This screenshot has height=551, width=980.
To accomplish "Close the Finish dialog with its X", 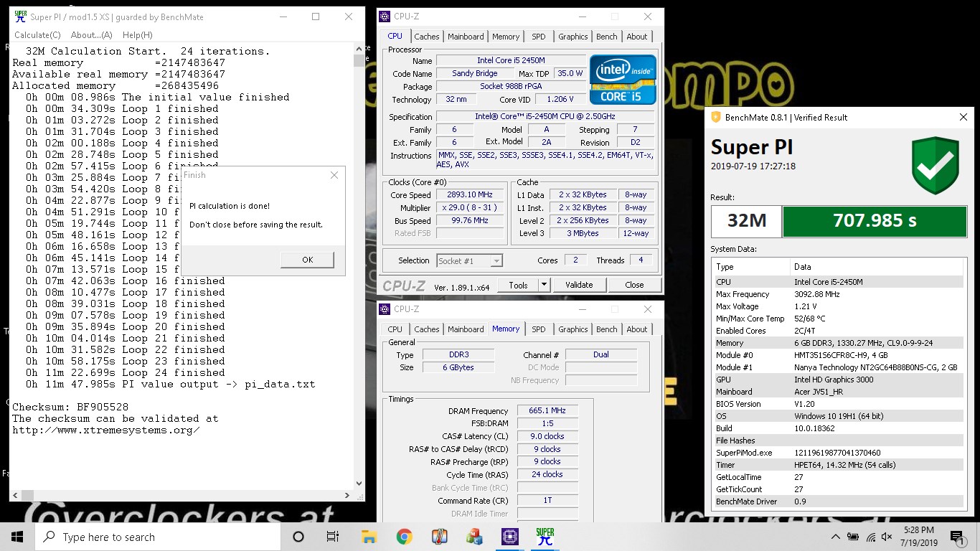I will pos(334,175).
